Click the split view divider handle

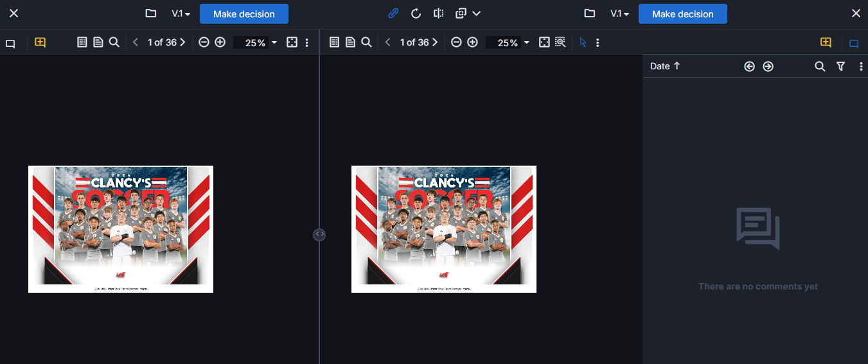[x=319, y=235]
